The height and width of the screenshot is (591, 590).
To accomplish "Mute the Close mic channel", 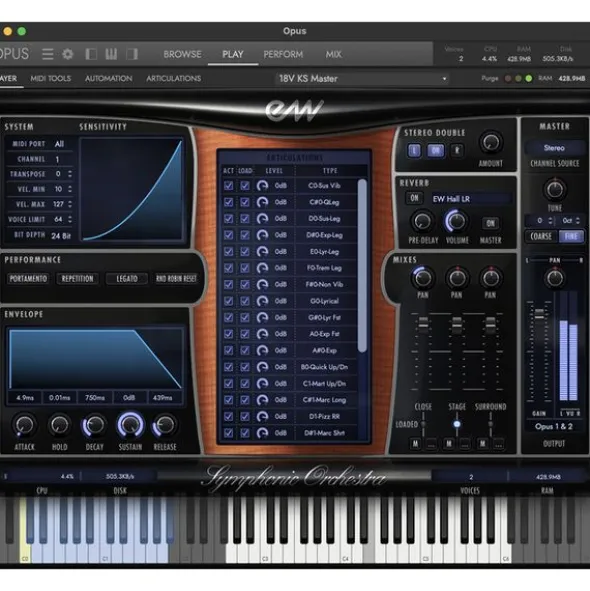I will pos(415,444).
